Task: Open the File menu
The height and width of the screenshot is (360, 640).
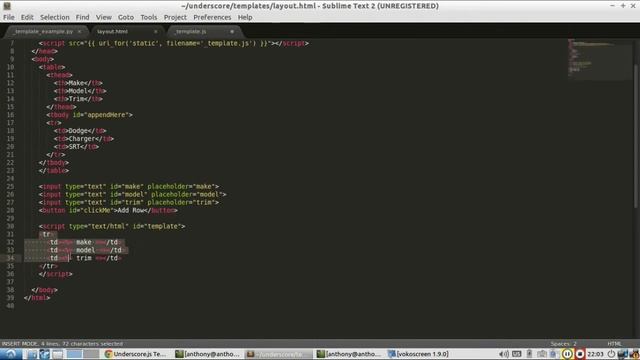Action: pos(9,17)
